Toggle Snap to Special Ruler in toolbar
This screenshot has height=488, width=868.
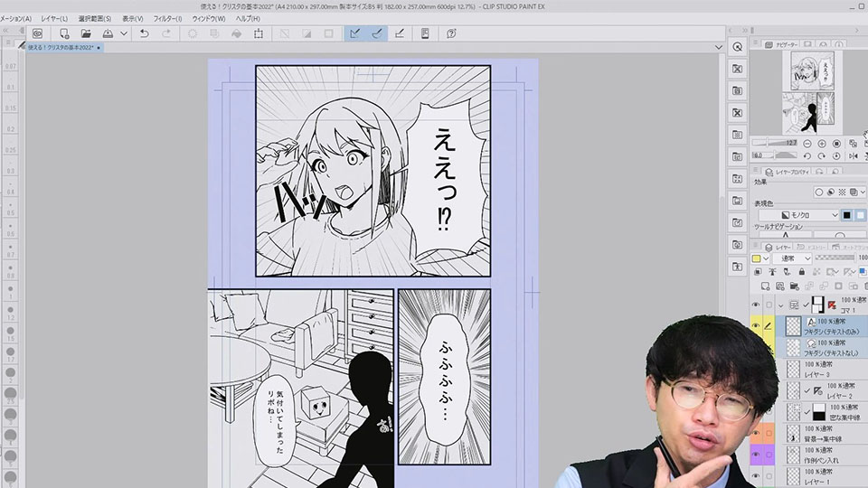tap(377, 33)
